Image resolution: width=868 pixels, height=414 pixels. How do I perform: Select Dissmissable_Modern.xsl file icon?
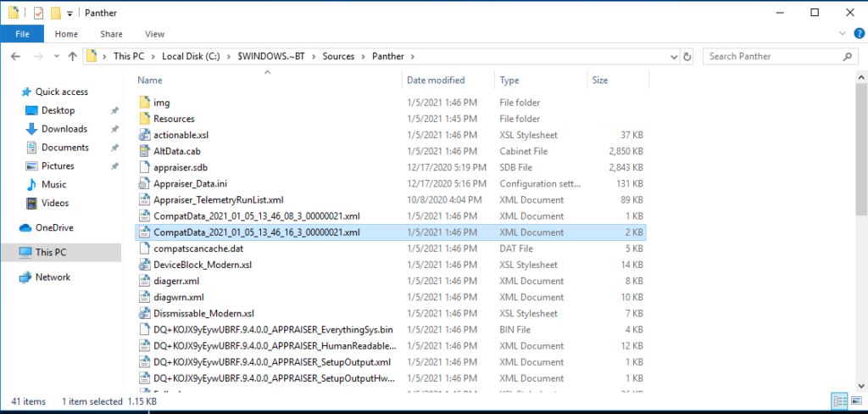tap(144, 313)
